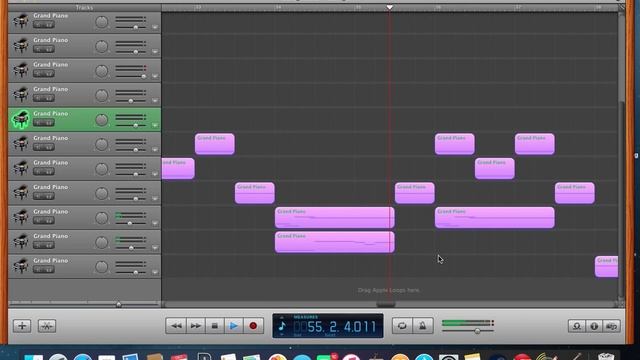Screen dimensions: 640x360
Task: Toggle the cycle region button
Action: pos(402,326)
